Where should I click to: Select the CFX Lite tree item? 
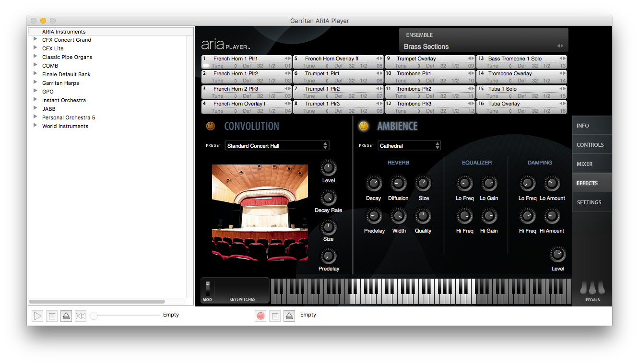point(53,48)
